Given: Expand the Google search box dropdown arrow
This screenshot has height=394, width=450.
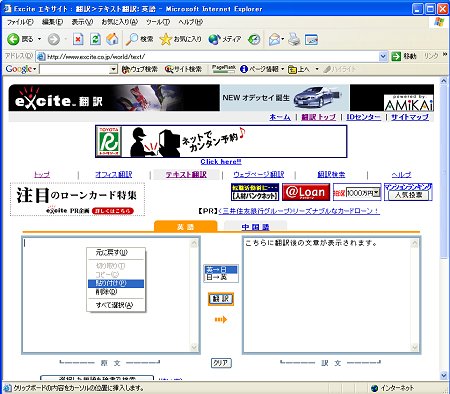Looking at the screenshot, I should pyautogui.click(x=114, y=69).
